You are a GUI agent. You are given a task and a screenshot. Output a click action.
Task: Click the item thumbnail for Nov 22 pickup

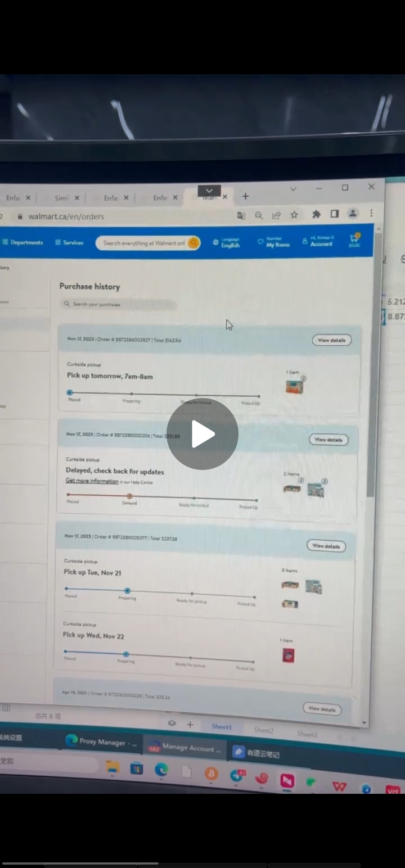click(288, 655)
